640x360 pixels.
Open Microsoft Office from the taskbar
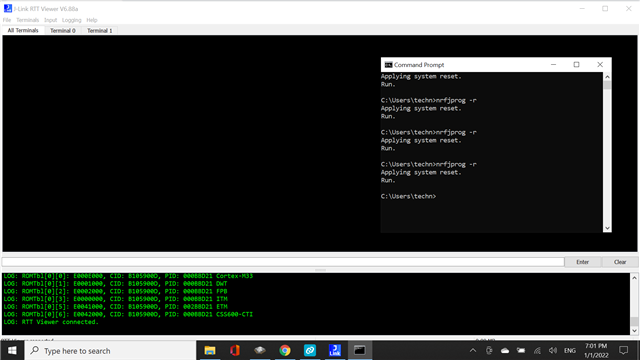235,351
